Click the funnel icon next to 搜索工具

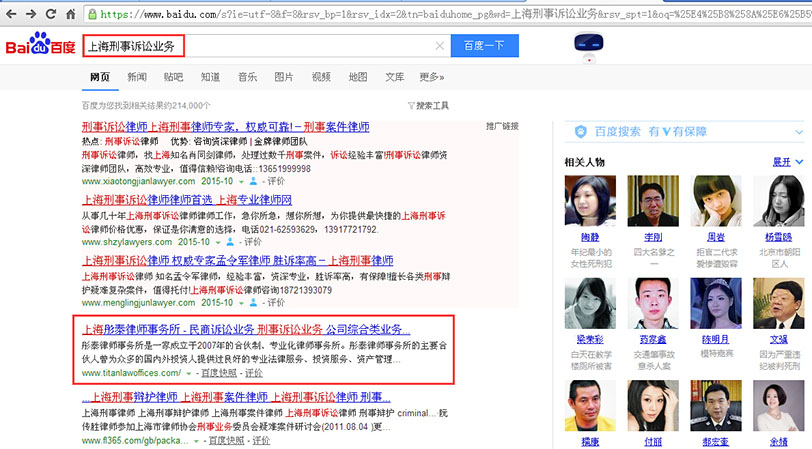[411, 106]
